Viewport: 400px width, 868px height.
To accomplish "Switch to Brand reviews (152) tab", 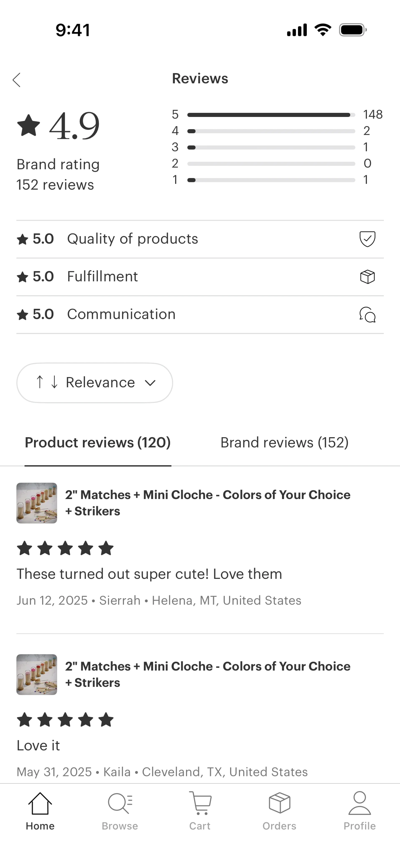I will click(x=284, y=442).
